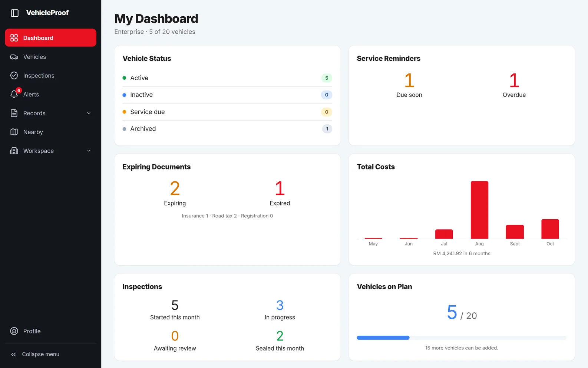Click the RM 4,241.92 in 6 months text
This screenshot has width=588, height=368.
point(462,254)
